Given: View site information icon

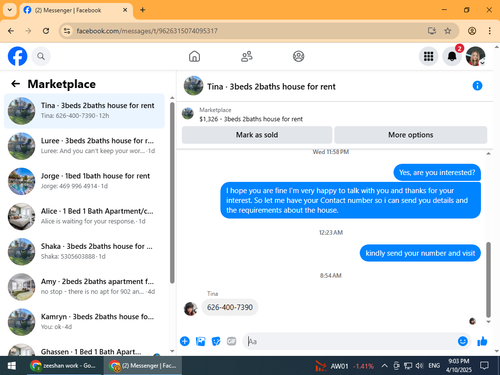Looking at the screenshot, I should pyautogui.click(x=67, y=31).
